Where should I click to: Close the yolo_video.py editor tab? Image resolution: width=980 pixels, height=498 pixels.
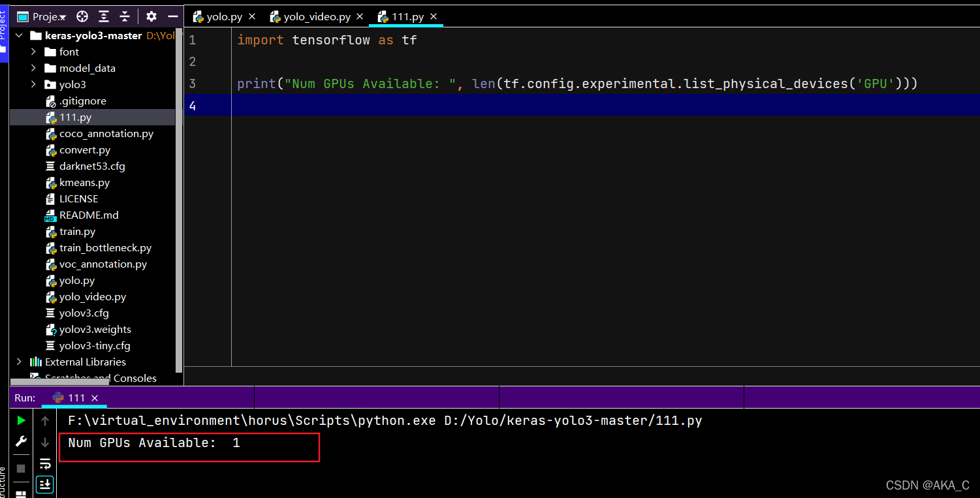pos(360,17)
